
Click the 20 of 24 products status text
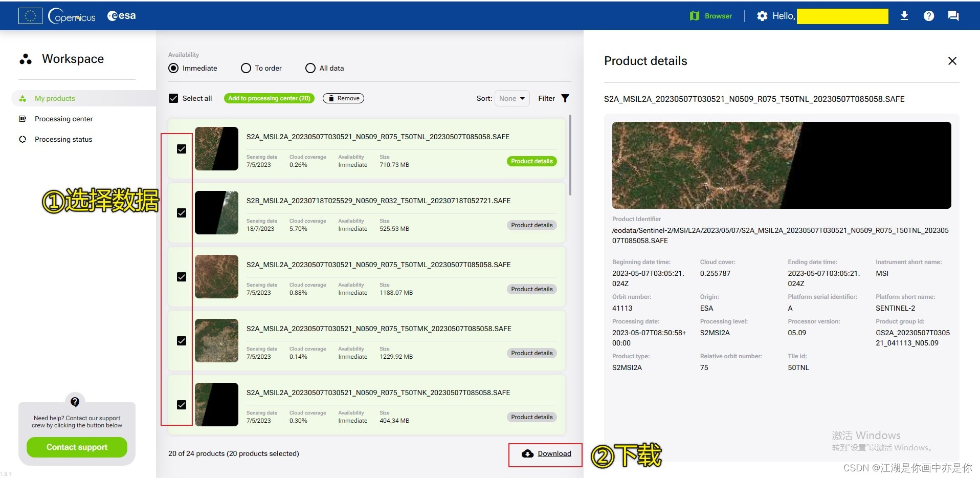click(234, 453)
